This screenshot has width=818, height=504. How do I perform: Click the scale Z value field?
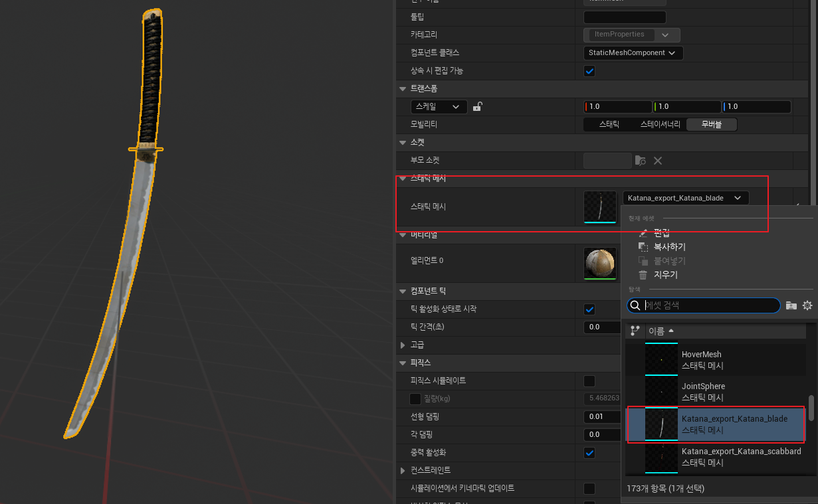(757, 106)
